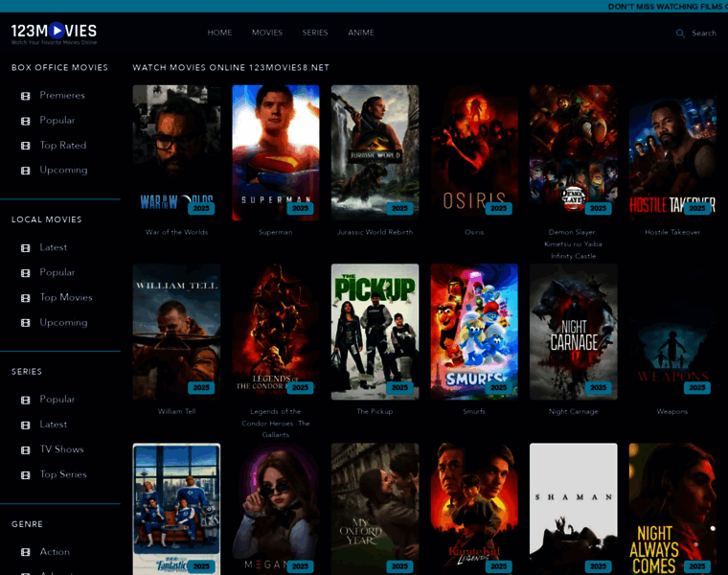The image size is (728, 575).
Task: Open the Fantastic Four poster
Action: click(176, 509)
